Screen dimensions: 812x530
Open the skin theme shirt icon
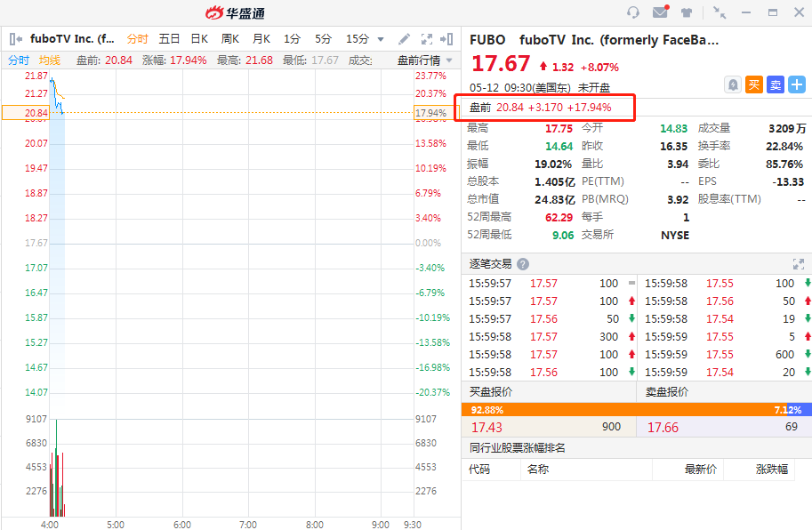pos(687,12)
